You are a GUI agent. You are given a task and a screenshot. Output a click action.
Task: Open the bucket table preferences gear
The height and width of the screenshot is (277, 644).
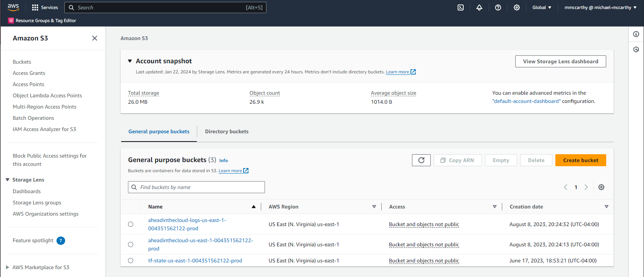pos(601,187)
